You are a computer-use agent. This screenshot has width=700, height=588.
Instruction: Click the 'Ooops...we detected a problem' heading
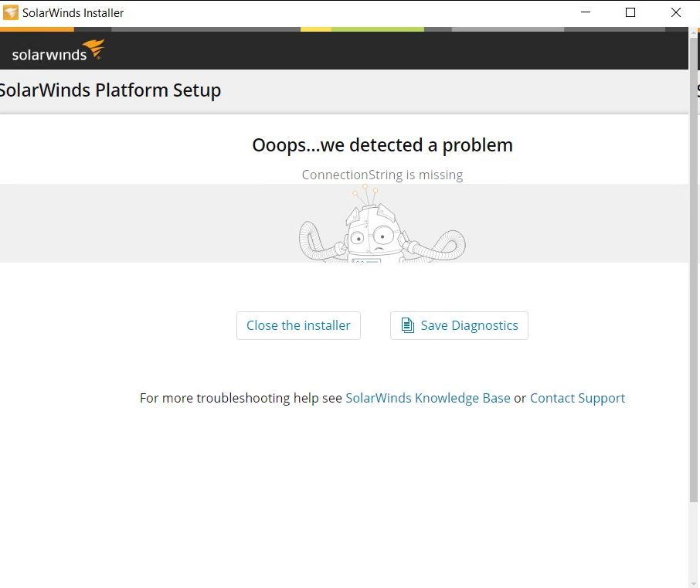(x=382, y=145)
